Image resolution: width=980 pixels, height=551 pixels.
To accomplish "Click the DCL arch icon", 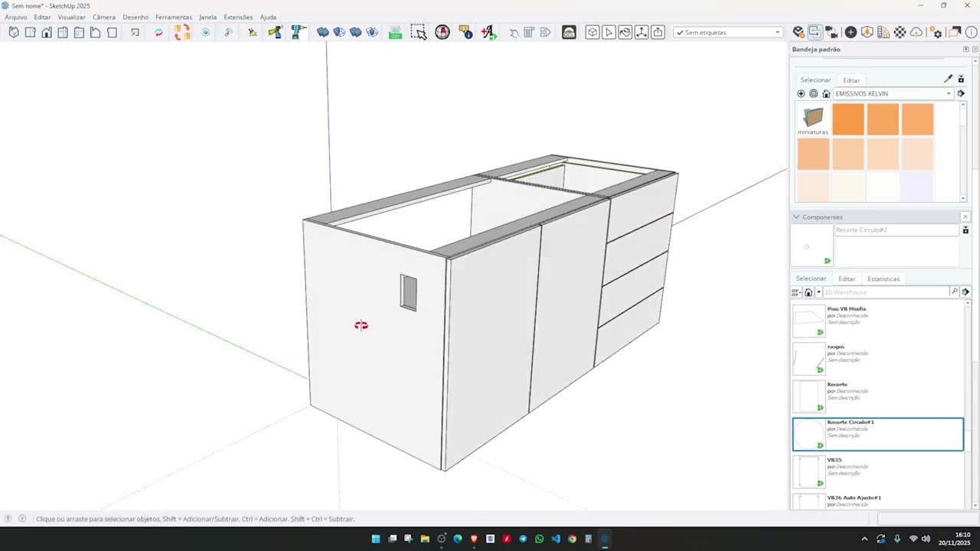I will (x=569, y=32).
